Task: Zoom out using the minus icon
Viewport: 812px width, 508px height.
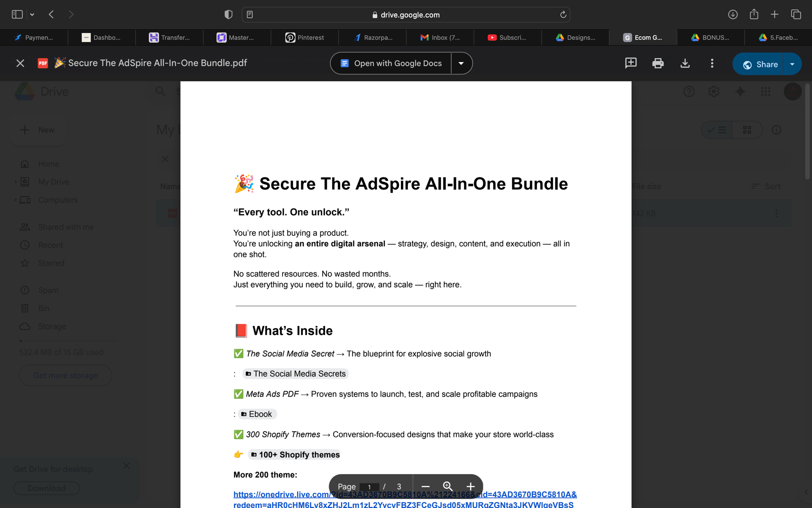Action: pyautogui.click(x=425, y=486)
